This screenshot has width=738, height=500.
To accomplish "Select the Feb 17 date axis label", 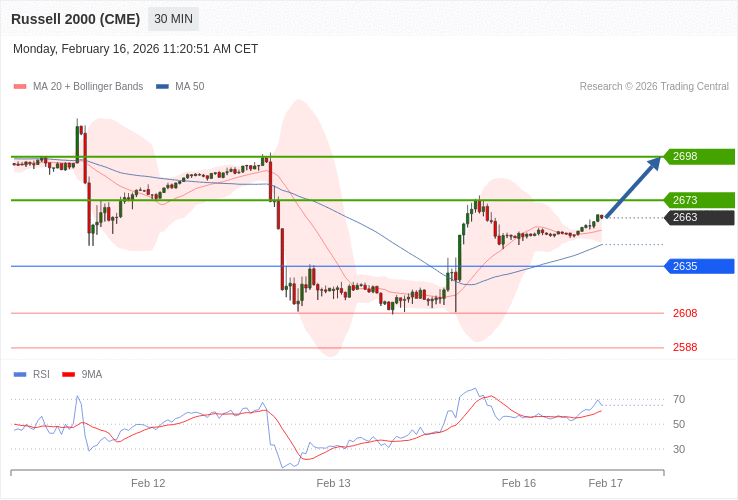I will tap(605, 483).
